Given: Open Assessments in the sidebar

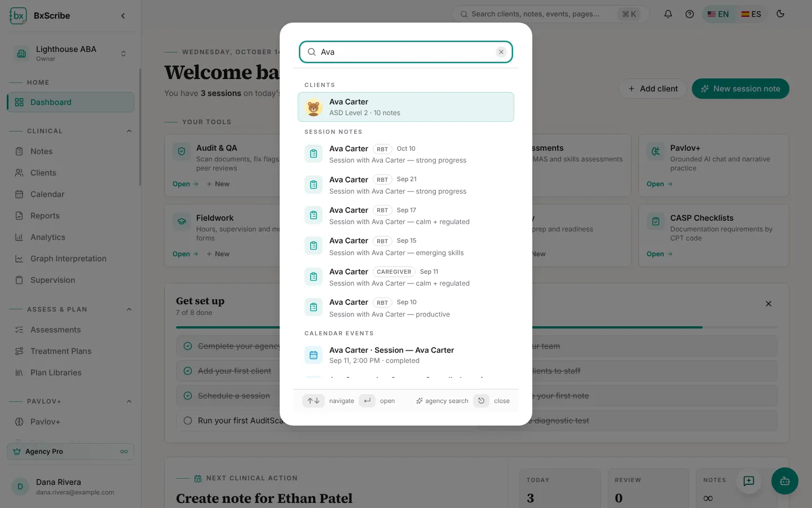Looking at the screenshot, I should point(70,330).
